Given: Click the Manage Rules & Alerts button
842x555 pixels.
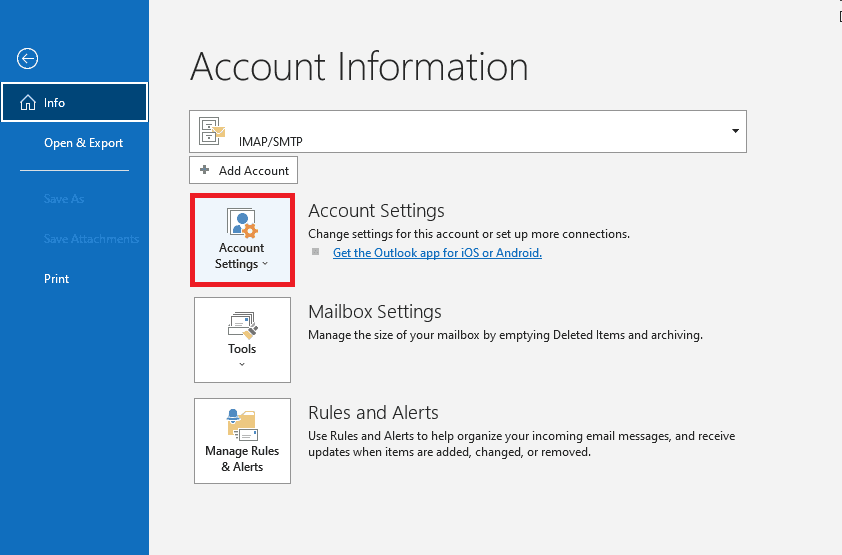Looking at the screenshot, I should tap(242, 441).
